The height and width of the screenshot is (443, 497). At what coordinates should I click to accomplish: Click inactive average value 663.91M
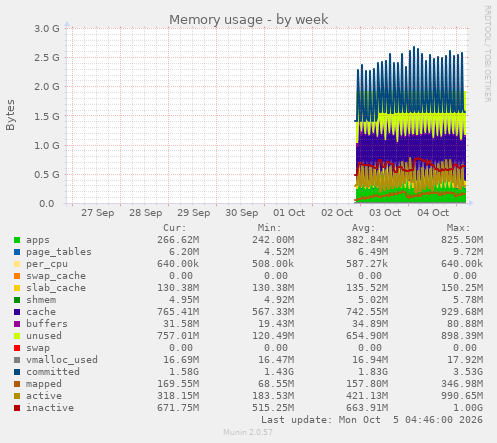pos(367,408)
